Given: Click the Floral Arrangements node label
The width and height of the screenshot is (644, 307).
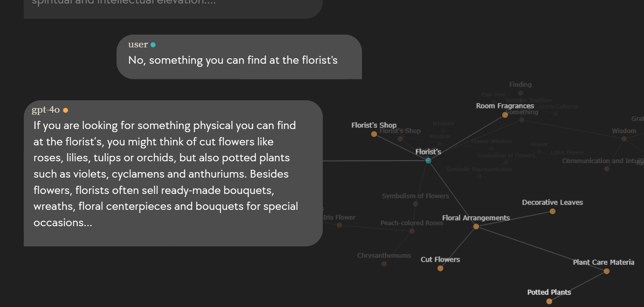Looking at the screenshot, I should click(x=476, y=218).
